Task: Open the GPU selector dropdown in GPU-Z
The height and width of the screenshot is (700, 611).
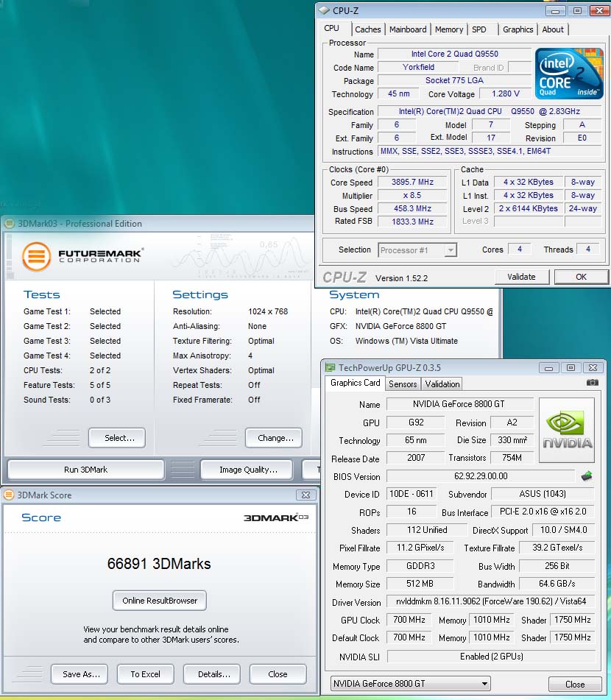Action: tap(410, 684)
